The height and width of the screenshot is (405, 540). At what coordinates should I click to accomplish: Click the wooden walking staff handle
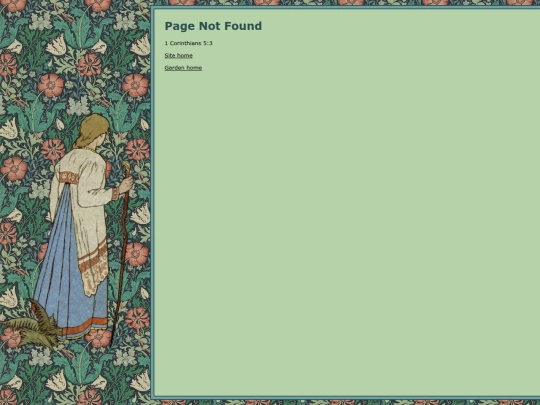126,167
